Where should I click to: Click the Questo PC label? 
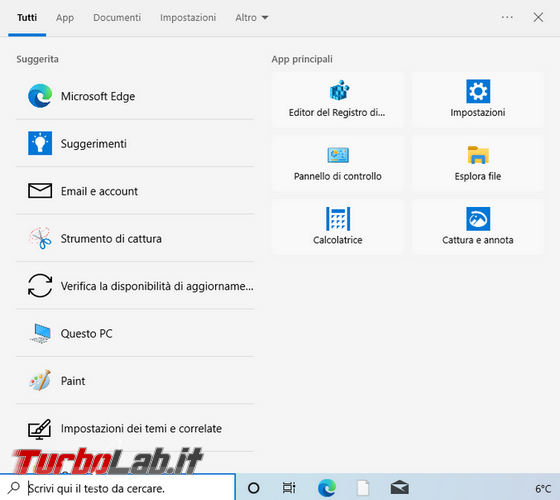[x=87, y=334]
